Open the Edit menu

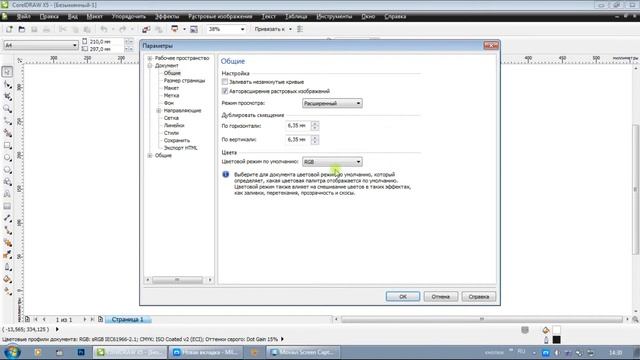(49, 16)
